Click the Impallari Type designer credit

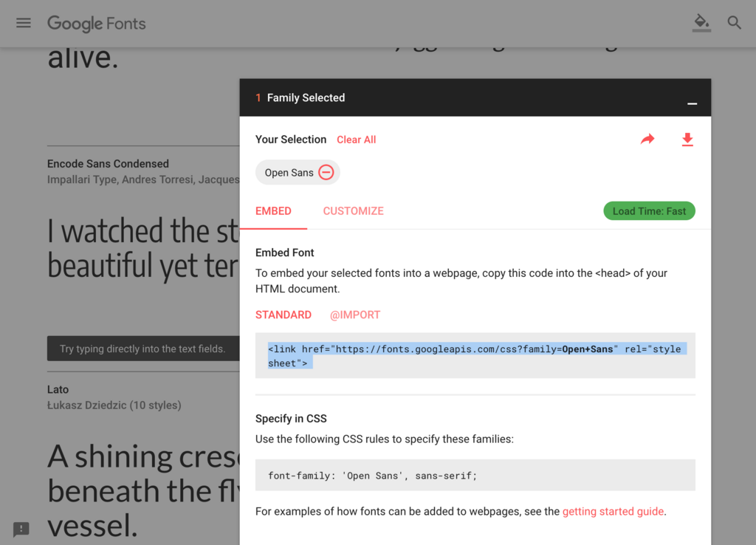pyautogui.click(x=143, y=180)
